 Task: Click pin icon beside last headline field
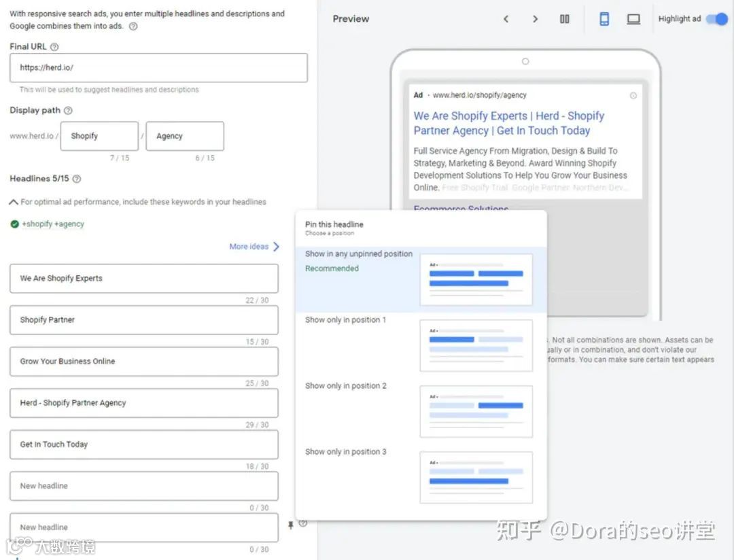291,525
